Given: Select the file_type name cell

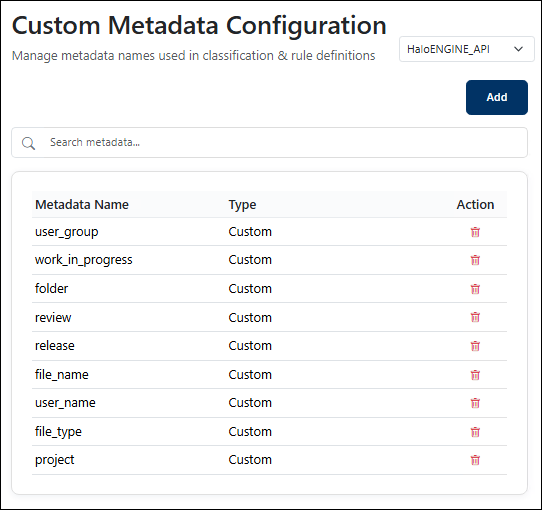Looking at the screenshot, I should tap(58, 432).
